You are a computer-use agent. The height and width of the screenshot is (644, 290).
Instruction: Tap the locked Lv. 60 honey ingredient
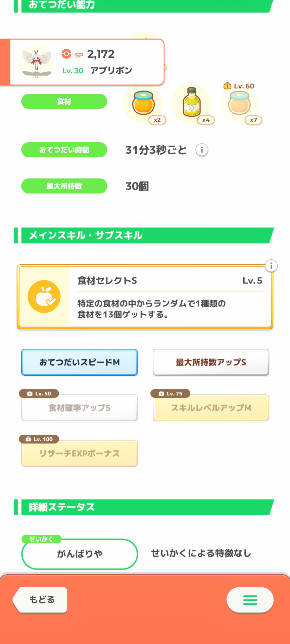pyautogui.click(x=239, y=103)
